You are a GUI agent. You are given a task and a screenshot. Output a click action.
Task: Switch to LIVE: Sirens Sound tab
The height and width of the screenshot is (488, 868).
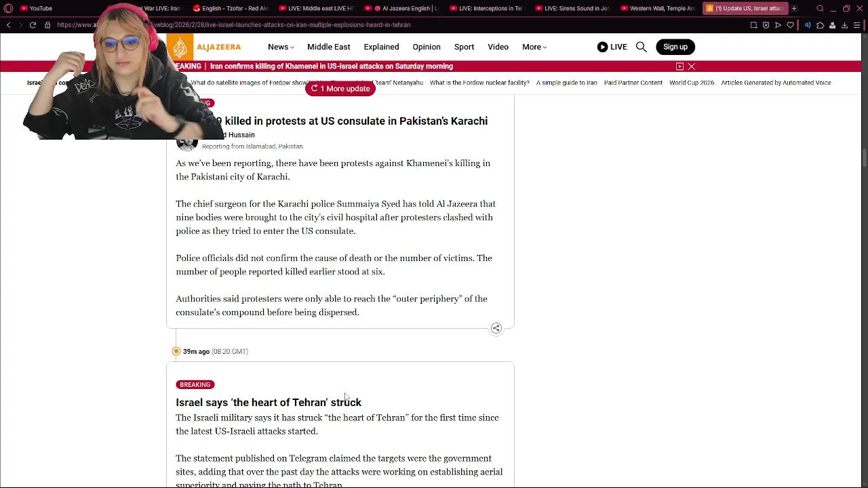coord(574,8)
